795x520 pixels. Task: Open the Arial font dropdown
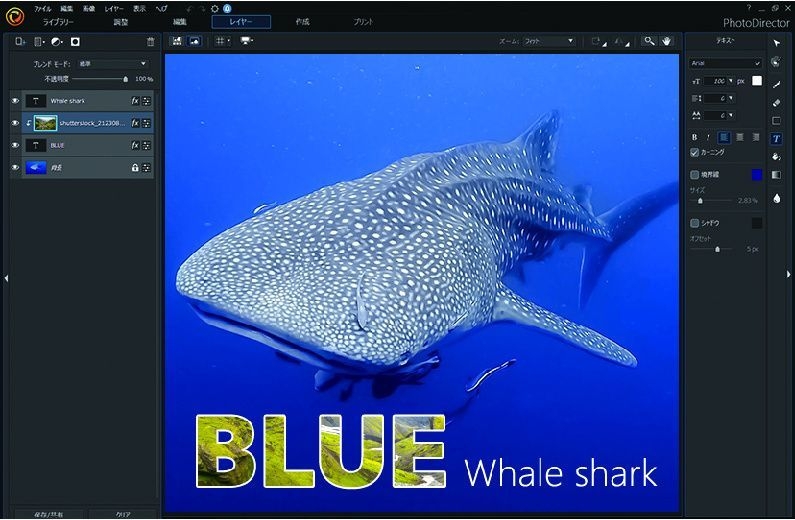point(726,62)
